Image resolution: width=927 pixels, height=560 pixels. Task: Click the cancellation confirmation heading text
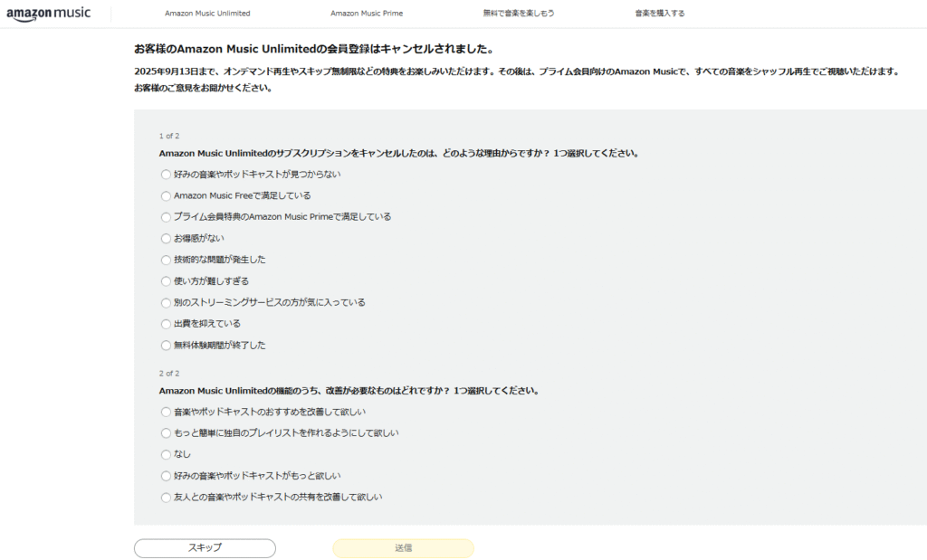[x=314, y=49]
